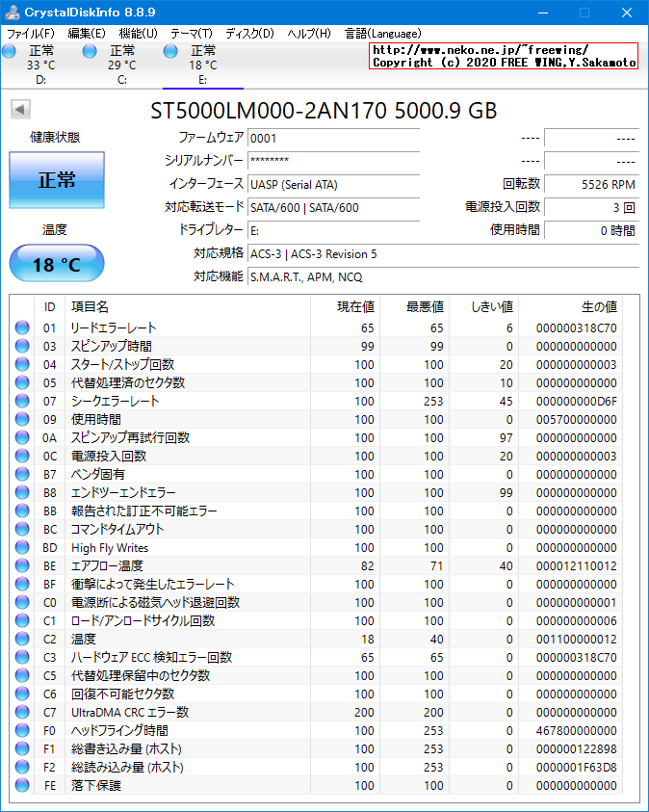Viewport: 649px width, 812px height.
Task: Open the 機能(U) menu
Action: click(x=138, y=34)
